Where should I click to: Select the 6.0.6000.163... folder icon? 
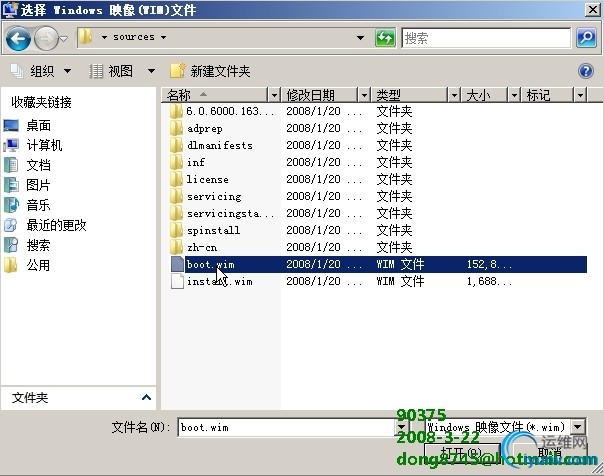click(177, 111)
